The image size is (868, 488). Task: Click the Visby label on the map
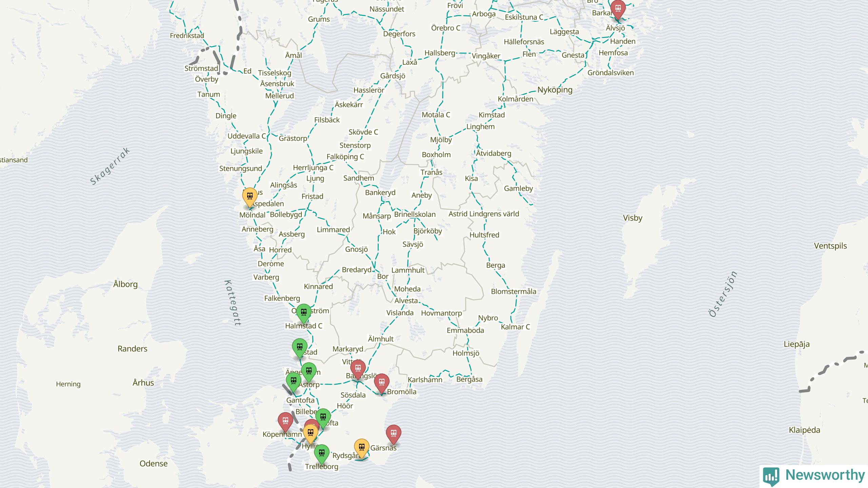click(632, 218)
